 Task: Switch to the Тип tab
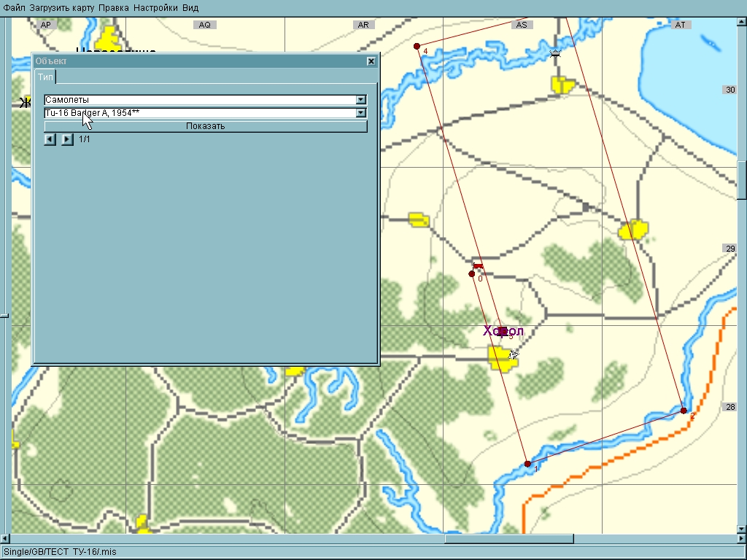[x=45, y=77]
